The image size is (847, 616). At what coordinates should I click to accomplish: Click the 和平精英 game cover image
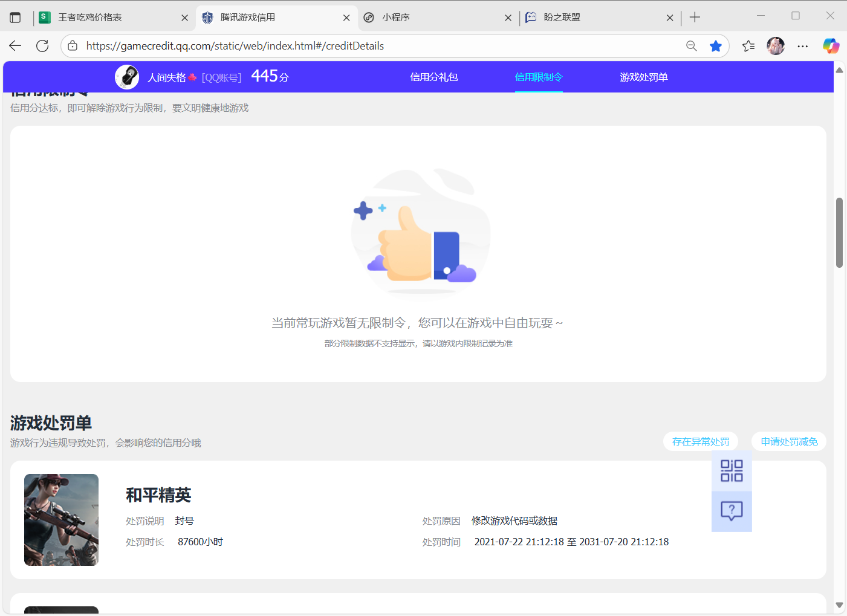(x=61, y=520)
